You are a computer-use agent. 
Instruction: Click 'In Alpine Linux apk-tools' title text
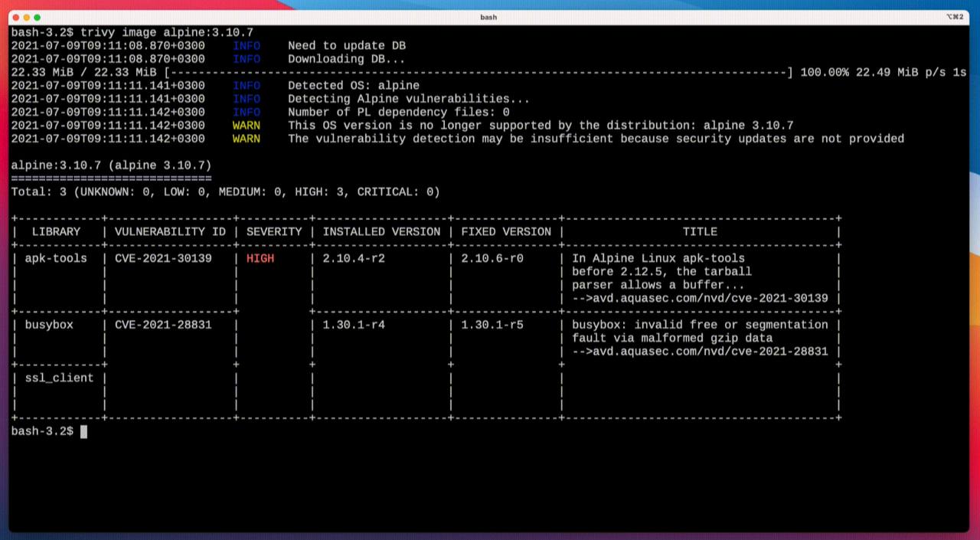point(658,258)
